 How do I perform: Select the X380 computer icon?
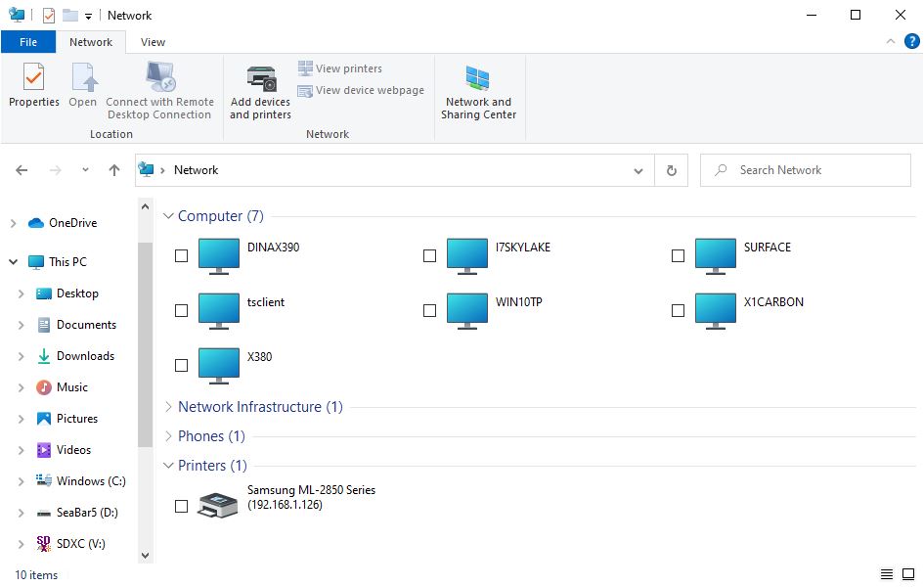click(x=219, y=365)
